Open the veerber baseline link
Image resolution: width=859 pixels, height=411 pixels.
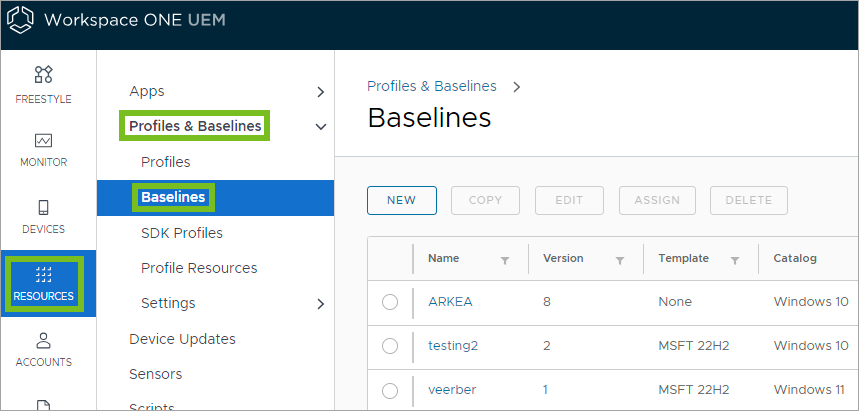452,390
